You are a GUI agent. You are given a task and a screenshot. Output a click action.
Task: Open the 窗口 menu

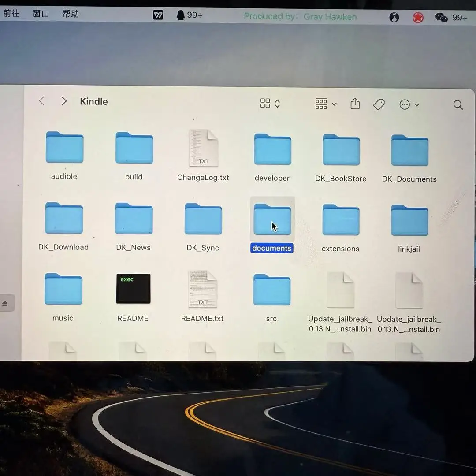(x=41, y=14)
